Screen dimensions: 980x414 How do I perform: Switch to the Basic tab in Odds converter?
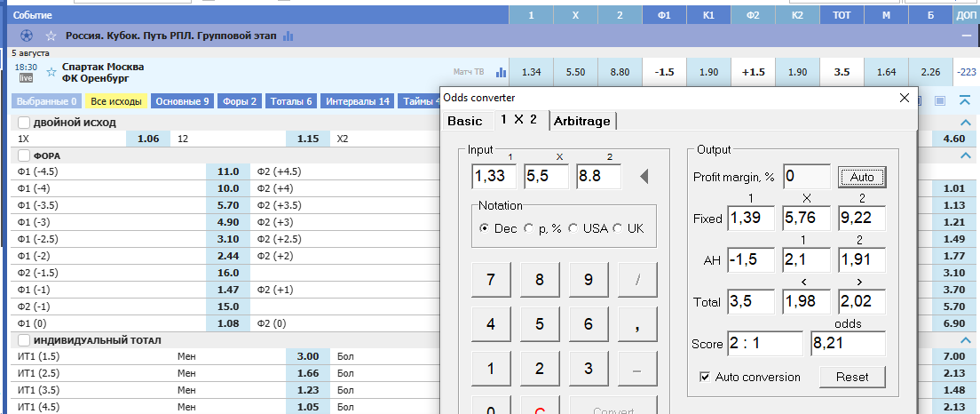pos(465,122)
